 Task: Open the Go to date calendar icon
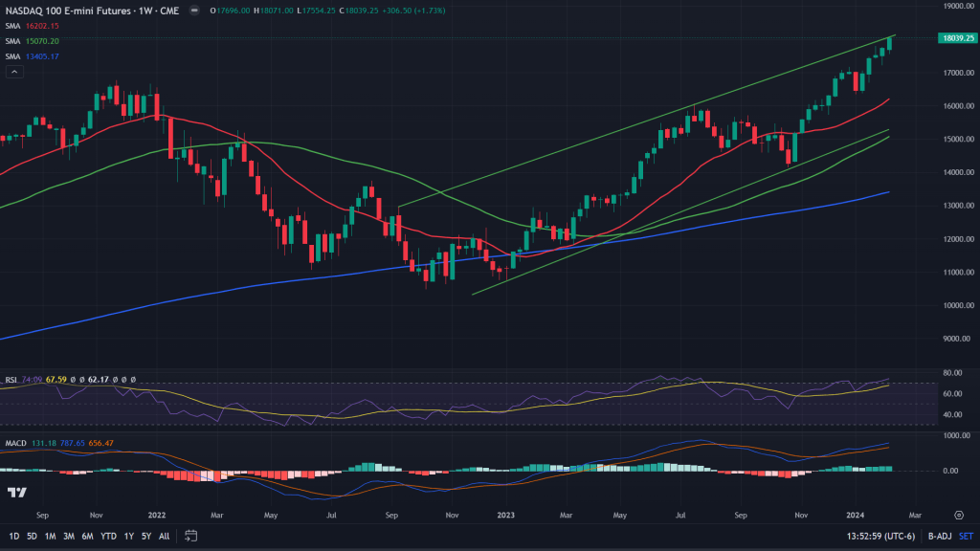click(x=190, y=536)
